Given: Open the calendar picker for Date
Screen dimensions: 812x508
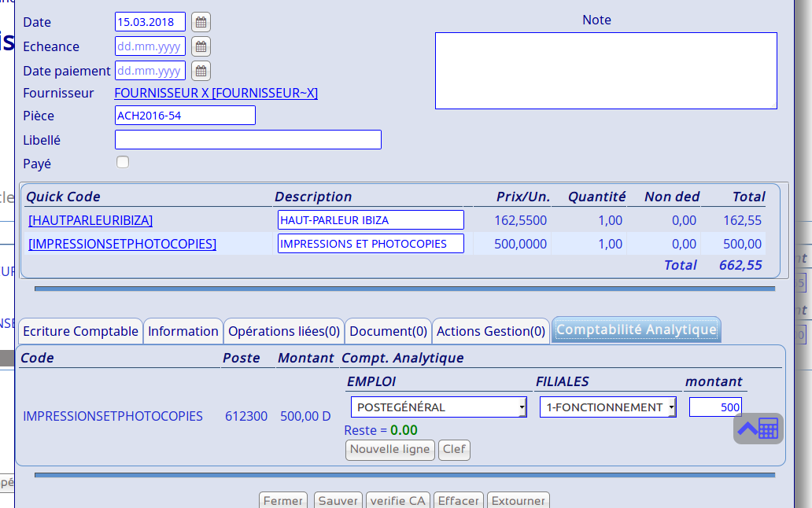Looking at the screenshot, I should (201, 22).
